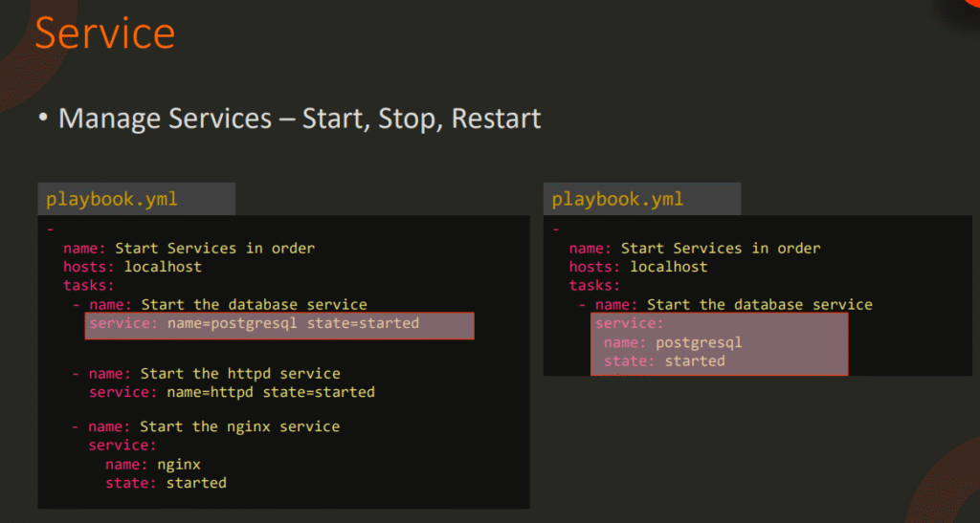980x523 pixels.
Task: Select the right playbook.yml file label
Action: click(617, 200)
